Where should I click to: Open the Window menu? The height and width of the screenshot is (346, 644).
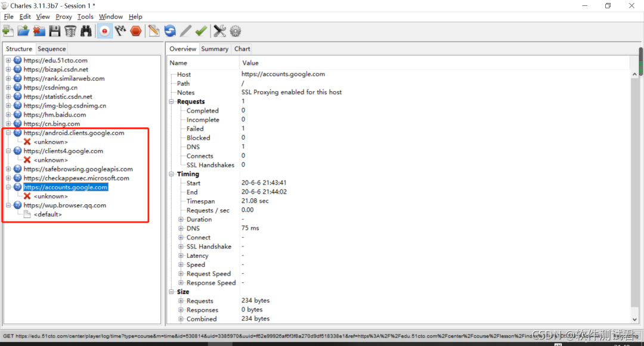111,17
